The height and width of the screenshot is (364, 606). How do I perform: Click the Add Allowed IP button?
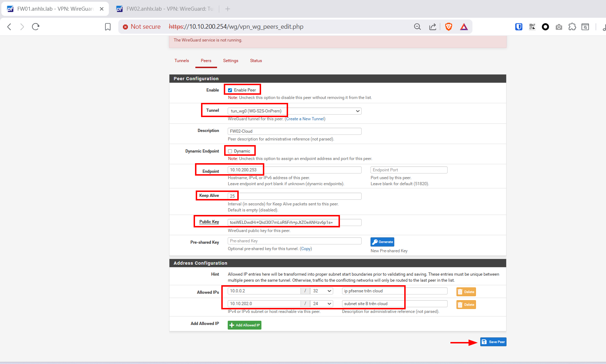click(244, 325)
